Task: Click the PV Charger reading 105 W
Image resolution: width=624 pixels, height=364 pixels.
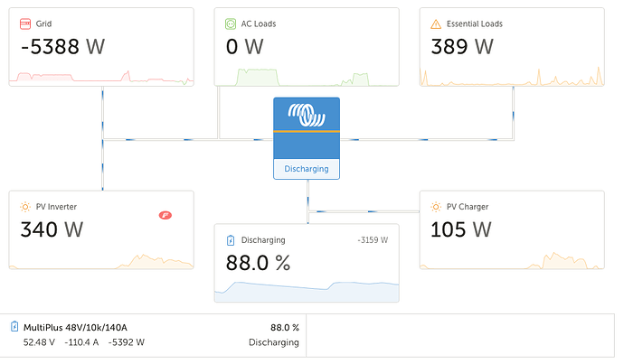Action: pyautogui.click(x=461, y=229)
